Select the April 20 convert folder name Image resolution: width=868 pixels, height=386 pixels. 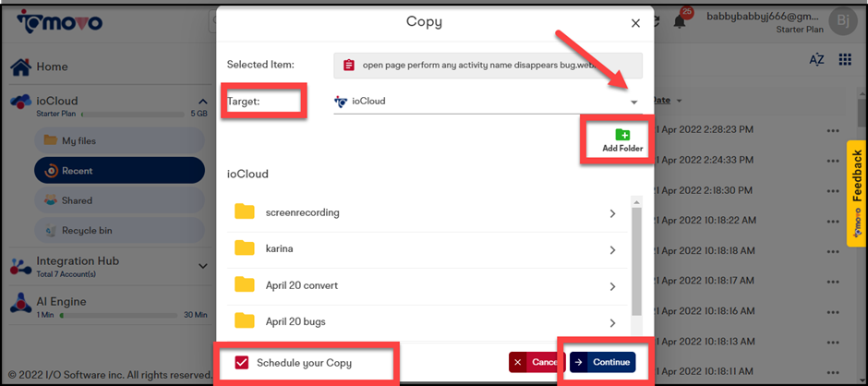302,285
